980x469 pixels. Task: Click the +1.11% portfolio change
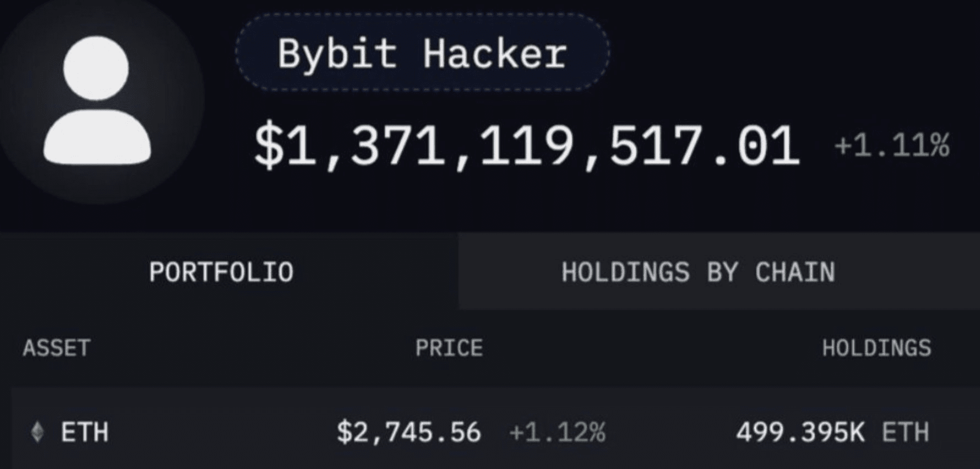point(891,146)
